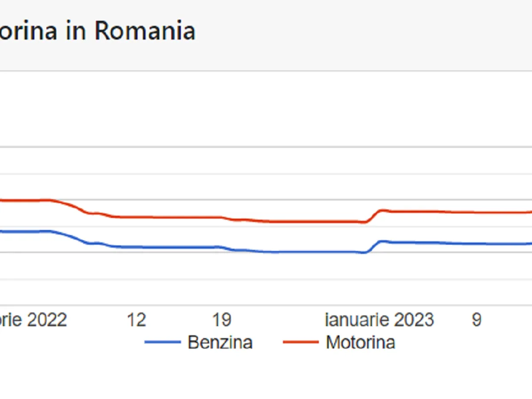Click the Motorina line above the 2022 label
Screen dimensions: 532x399
(x=33, y=200)
